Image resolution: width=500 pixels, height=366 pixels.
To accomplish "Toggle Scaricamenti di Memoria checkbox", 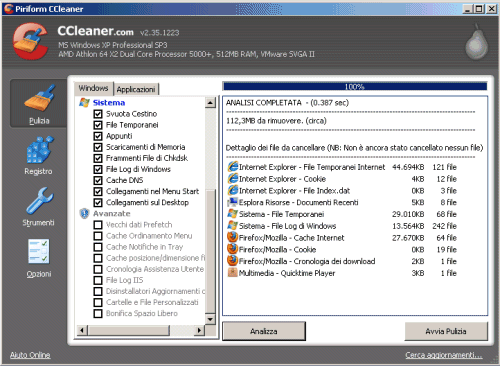I will coord(98,147).
